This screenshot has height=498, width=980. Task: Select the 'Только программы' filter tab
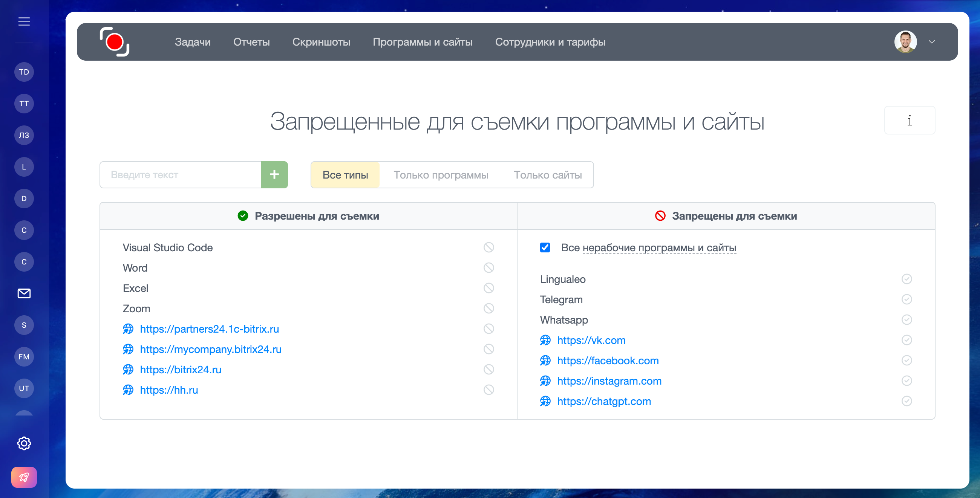click(x=441, y=175)
